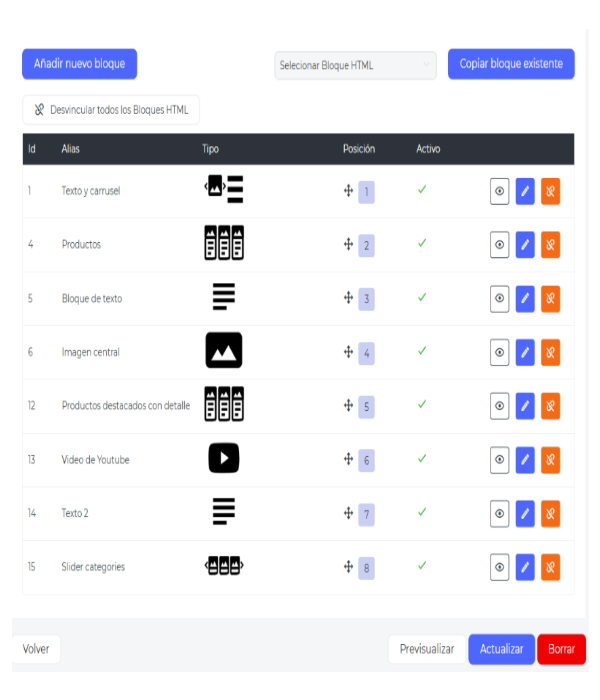The image size is (600, 700).
Task: Edit the Slider categories block
Action: [525, 567]
